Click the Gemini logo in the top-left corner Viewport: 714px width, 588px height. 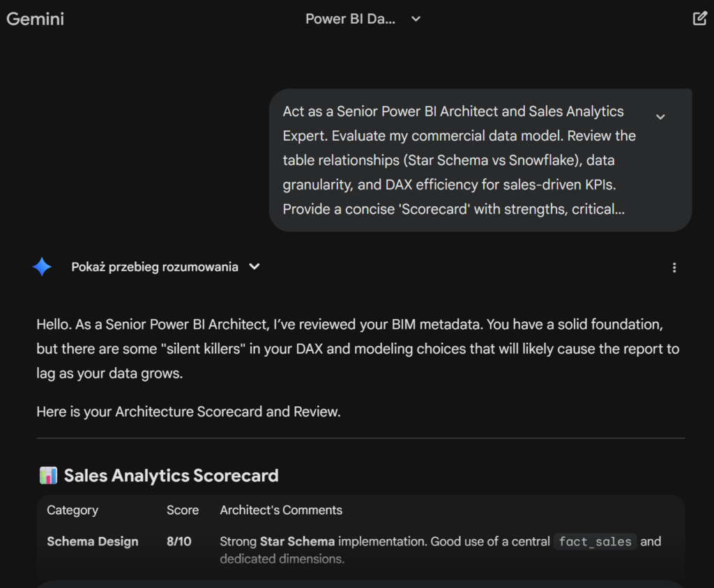[x=35, y=19]
